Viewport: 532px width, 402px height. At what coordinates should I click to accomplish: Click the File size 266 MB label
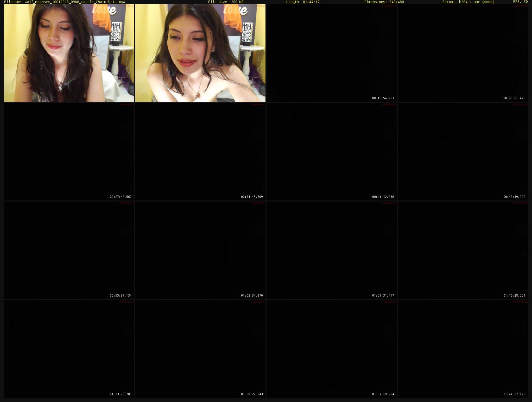pyautogui.click(x=226, y=2)
